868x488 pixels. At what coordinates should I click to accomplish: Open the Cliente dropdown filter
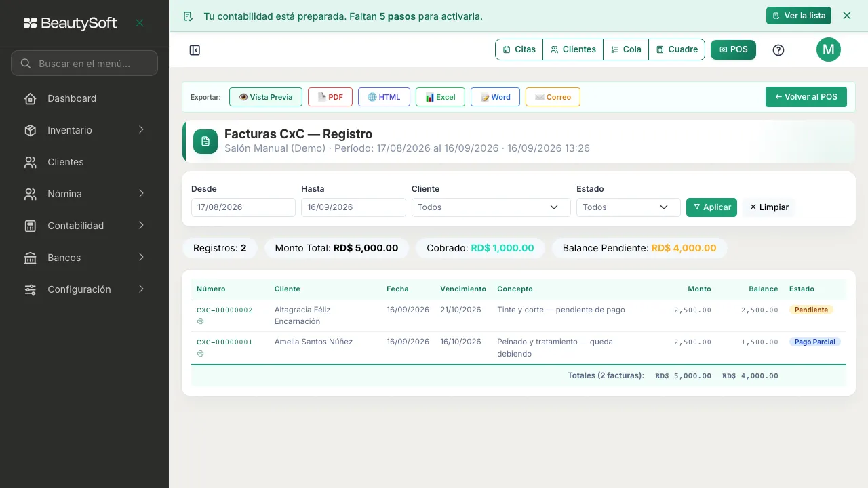491,207
